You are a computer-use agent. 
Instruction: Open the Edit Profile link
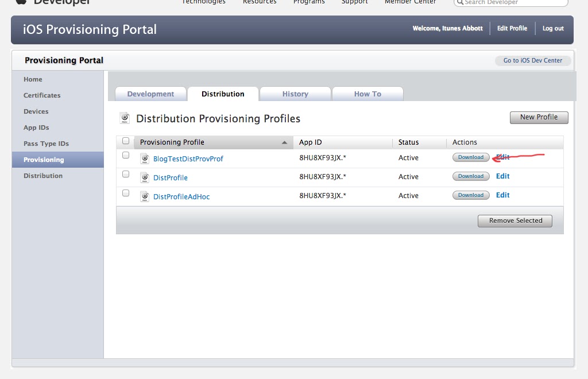coord(512,29)
